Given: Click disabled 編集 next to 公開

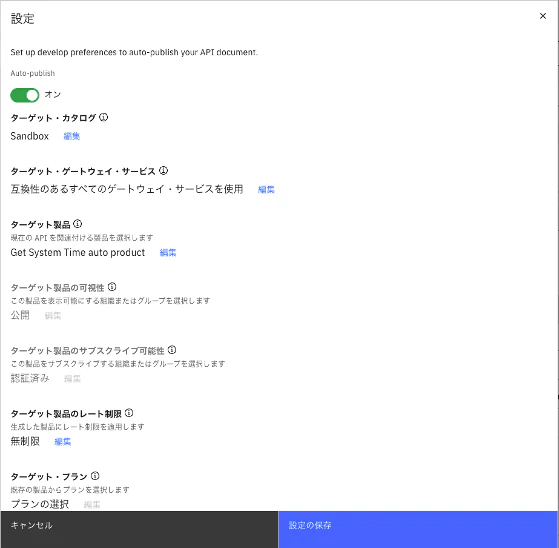Looking at the screenshot, I should [x=53, y=316].
